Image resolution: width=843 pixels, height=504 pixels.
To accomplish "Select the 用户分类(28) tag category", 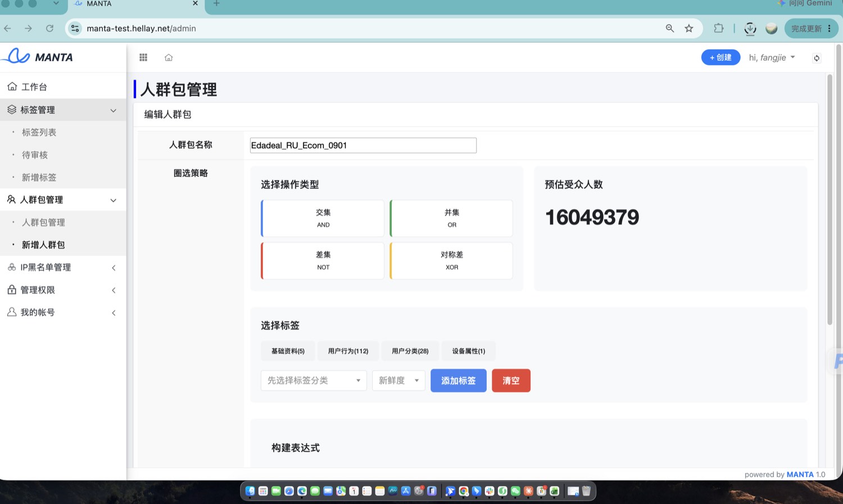I will pyautogui.click(x=410, y=351).
